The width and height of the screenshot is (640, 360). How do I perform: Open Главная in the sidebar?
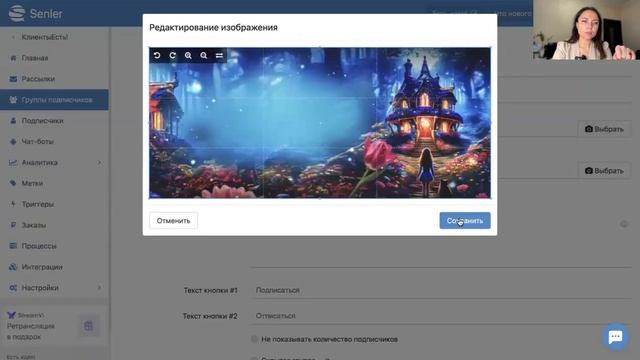pyautogui.click(x=35, y=58)
